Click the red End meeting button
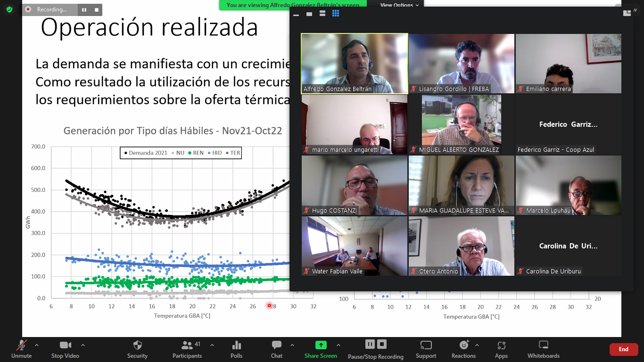 click(x=623, y=349)
